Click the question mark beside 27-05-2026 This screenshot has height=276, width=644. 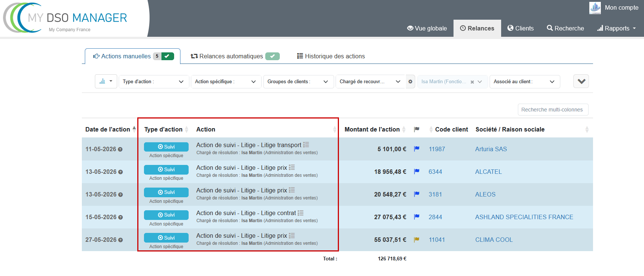point(120,240)
